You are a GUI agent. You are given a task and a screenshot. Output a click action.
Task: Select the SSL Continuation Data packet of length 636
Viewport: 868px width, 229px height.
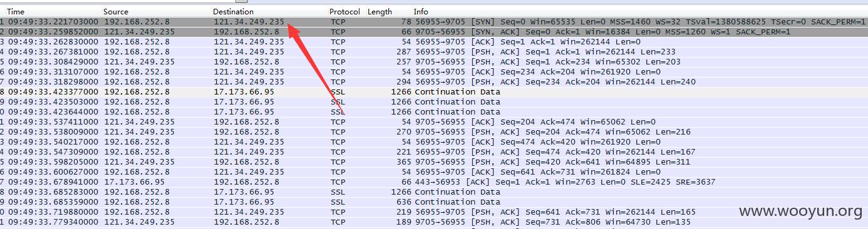coord(434,201)
